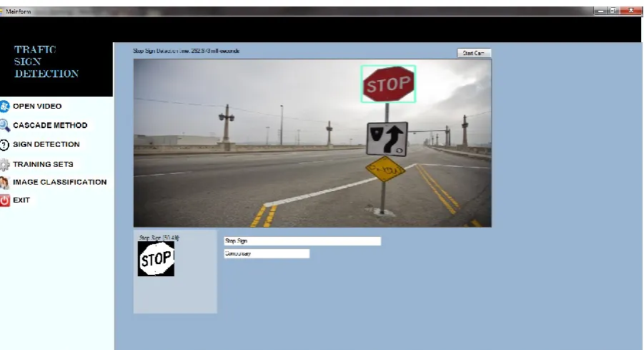Click the Sign Detection question mark icon

click(x=4, y=145)
